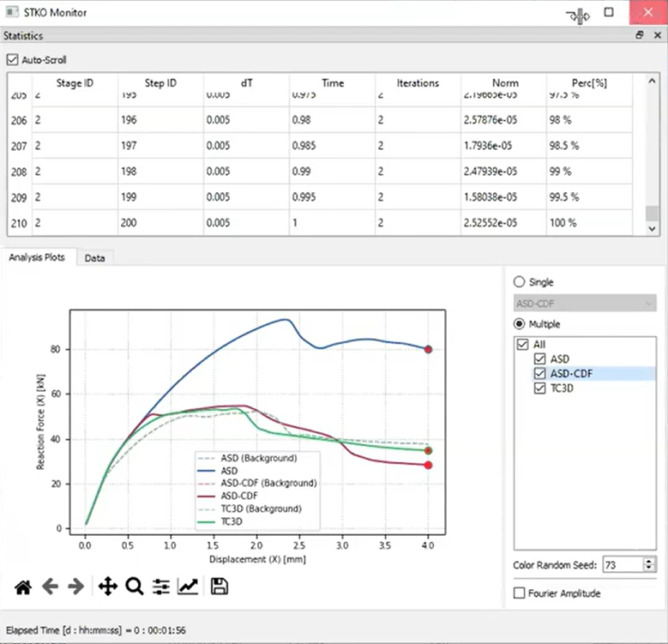Click Norm cell 1.58038e-05
Screen dimensions: 668x644
click(x=503, y=196)
